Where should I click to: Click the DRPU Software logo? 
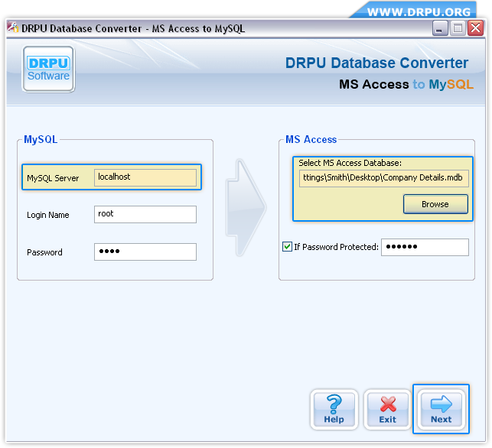click(x=48, y=69)
